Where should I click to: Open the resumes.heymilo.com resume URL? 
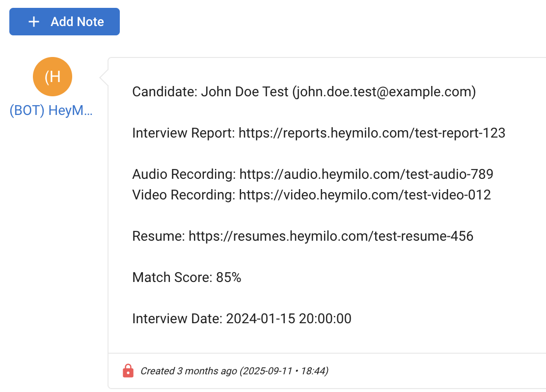331,236
